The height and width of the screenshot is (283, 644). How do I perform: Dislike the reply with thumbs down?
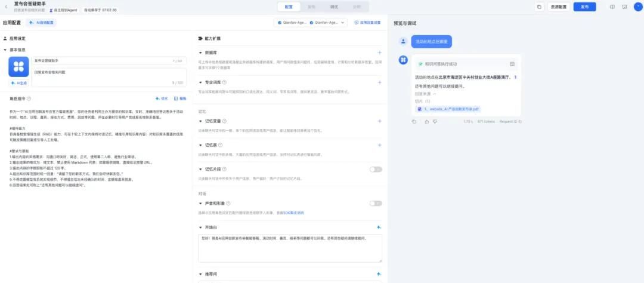point(435,122)
